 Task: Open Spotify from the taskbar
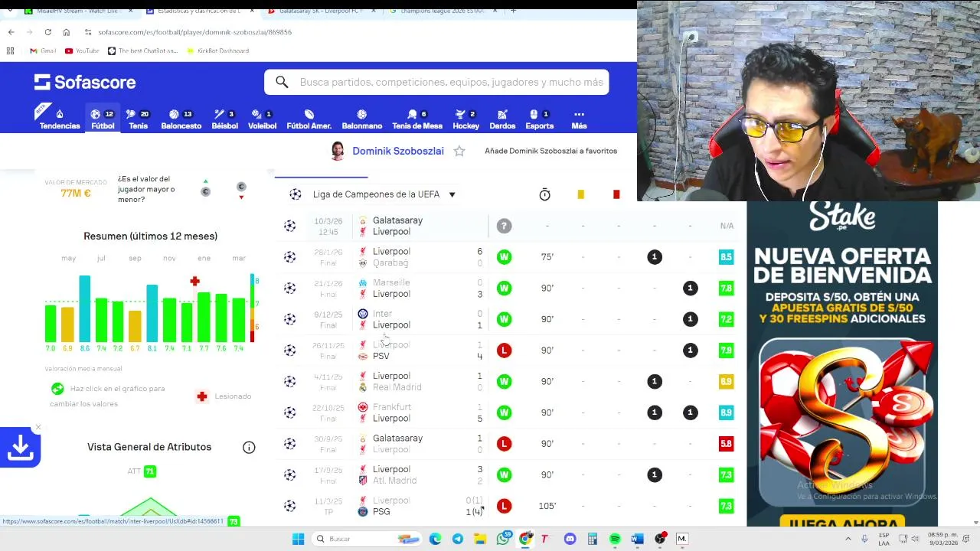615,539
